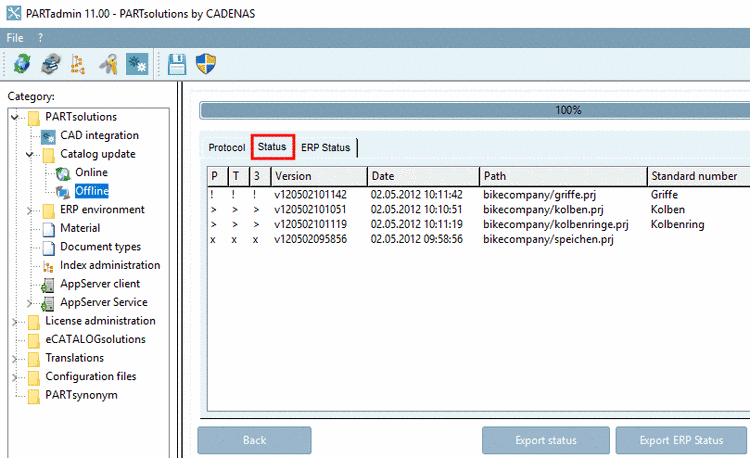Select row with bikecompany/kolbenringe.prj

coord(479,224)
